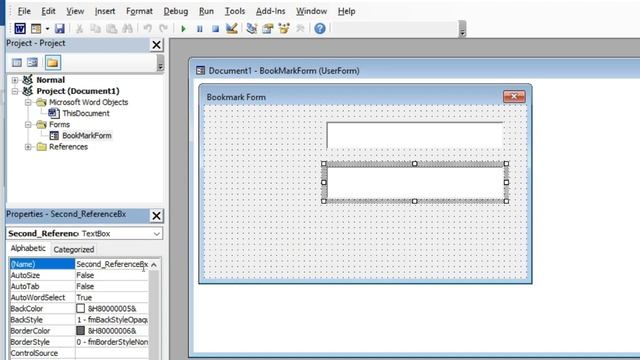Save the project with the floppy icon

[60, 29]
